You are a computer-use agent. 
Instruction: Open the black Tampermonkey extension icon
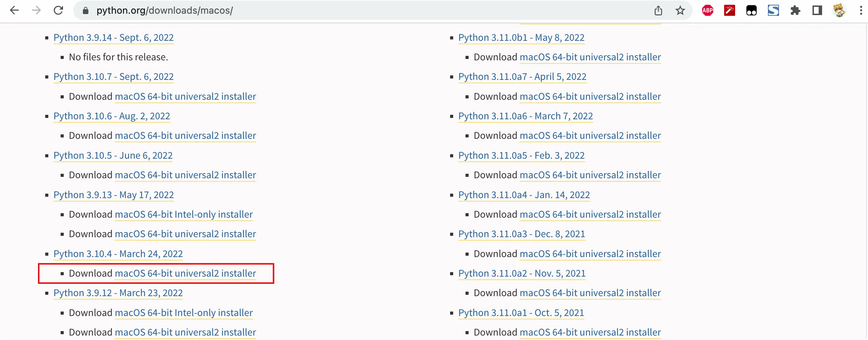751,11
